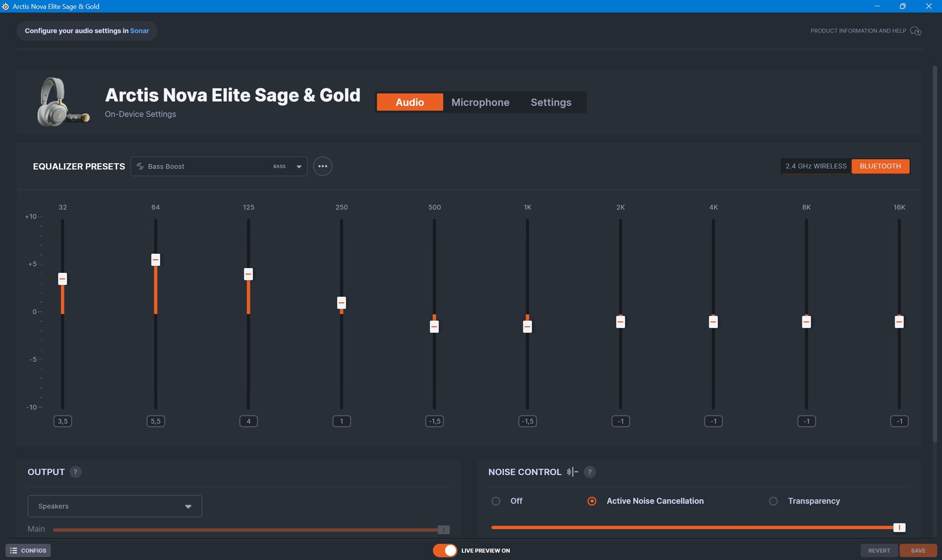This screenshot has height=560, width=942.
Task: Click the Output section question mark help icon
Action: click(x=75, y=472)
